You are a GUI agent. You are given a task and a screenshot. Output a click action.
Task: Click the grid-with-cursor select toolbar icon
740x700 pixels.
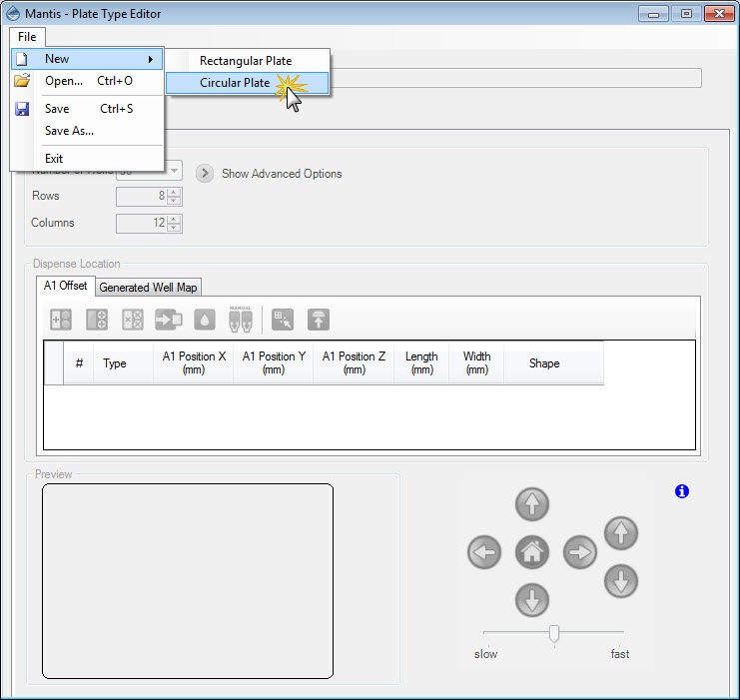click(283, 320)
